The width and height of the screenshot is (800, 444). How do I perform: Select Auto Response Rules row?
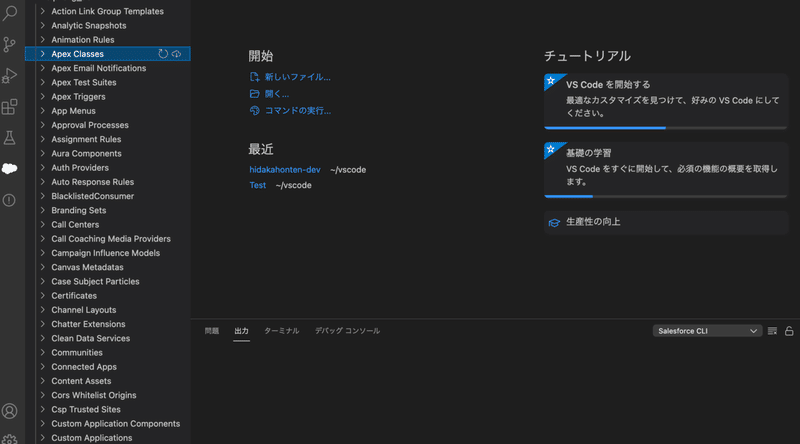point(108,182)
